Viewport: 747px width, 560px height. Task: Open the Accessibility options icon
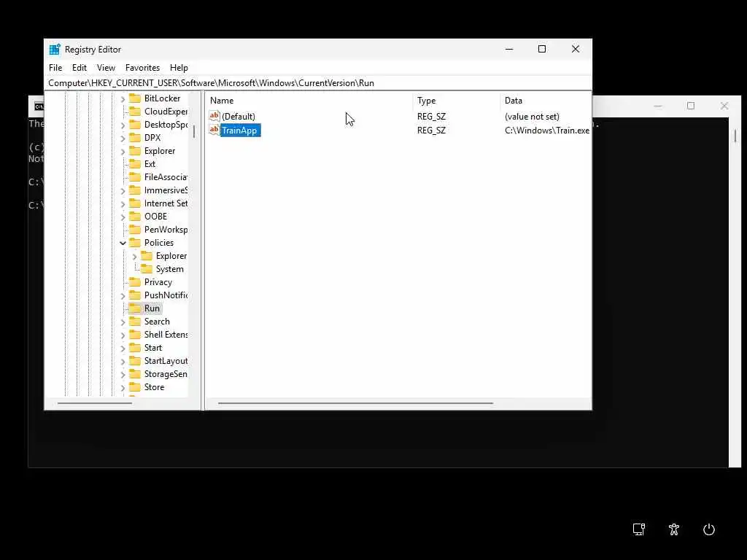673,529
